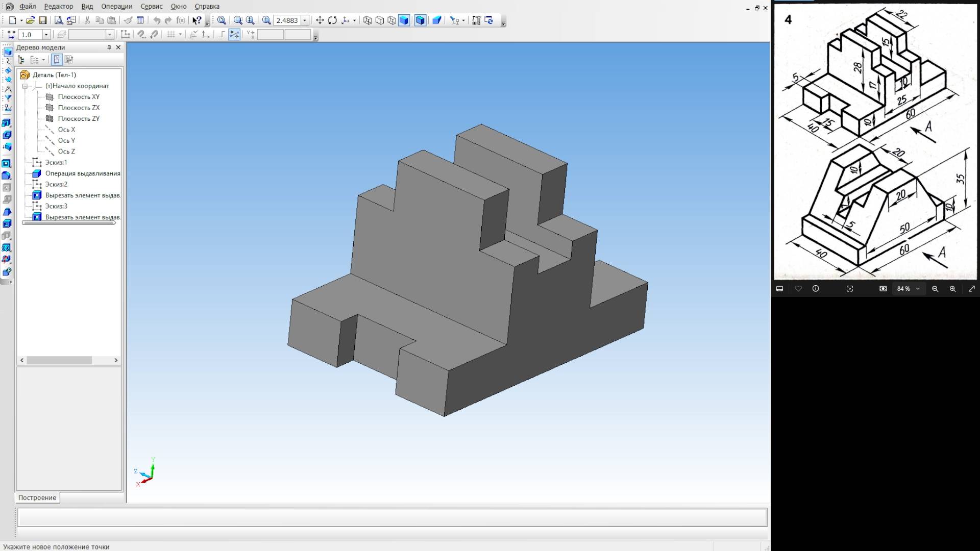Select the pan view tool
This screenshot has width=980, height=551.
click(320, 20)
